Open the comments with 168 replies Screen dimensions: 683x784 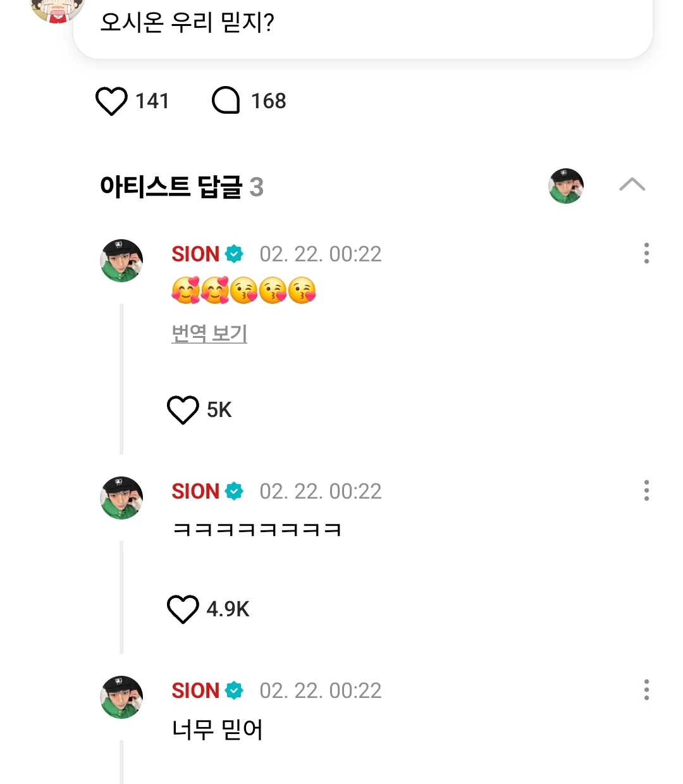tap(226, 101)
